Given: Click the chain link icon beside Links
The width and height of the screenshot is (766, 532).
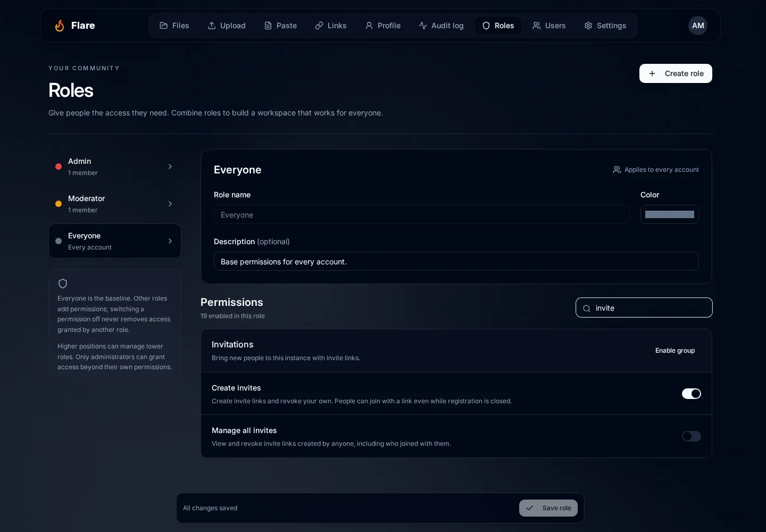Looking at the screenshot, I should [x=319, y=26].
